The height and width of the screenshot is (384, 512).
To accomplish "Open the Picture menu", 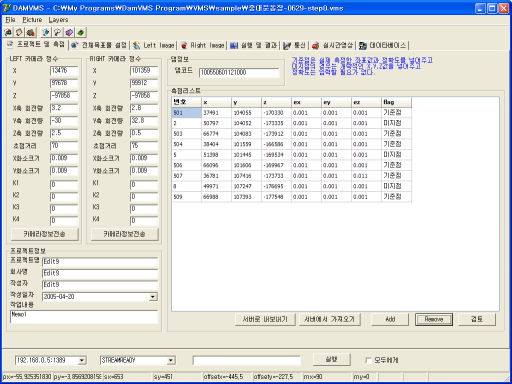I will [32, 20].
